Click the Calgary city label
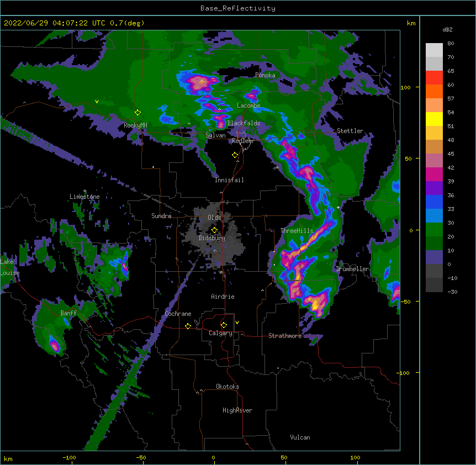476x465 pixels. (x=220, y=333)
